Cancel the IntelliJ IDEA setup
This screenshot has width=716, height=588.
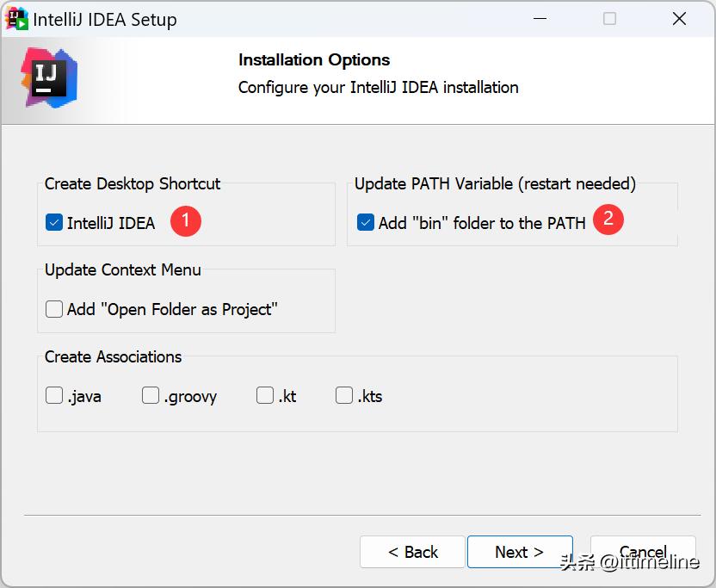coord(643,552)
